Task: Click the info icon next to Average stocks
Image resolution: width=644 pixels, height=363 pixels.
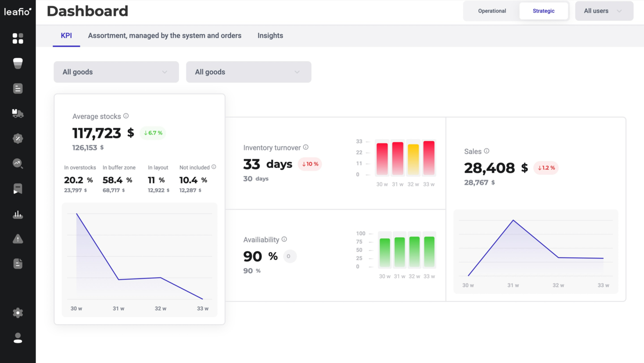Action: pyautogui.click(x=126, y=116)
